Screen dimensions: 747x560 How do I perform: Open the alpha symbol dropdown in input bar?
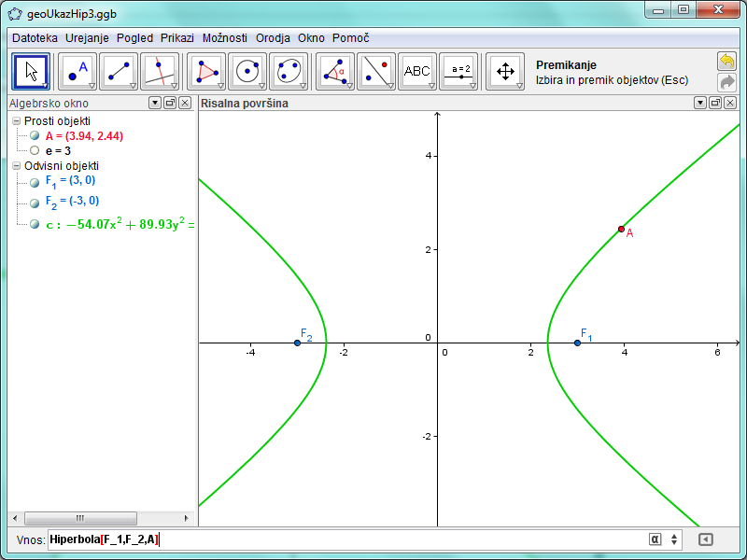click(655, 539)
